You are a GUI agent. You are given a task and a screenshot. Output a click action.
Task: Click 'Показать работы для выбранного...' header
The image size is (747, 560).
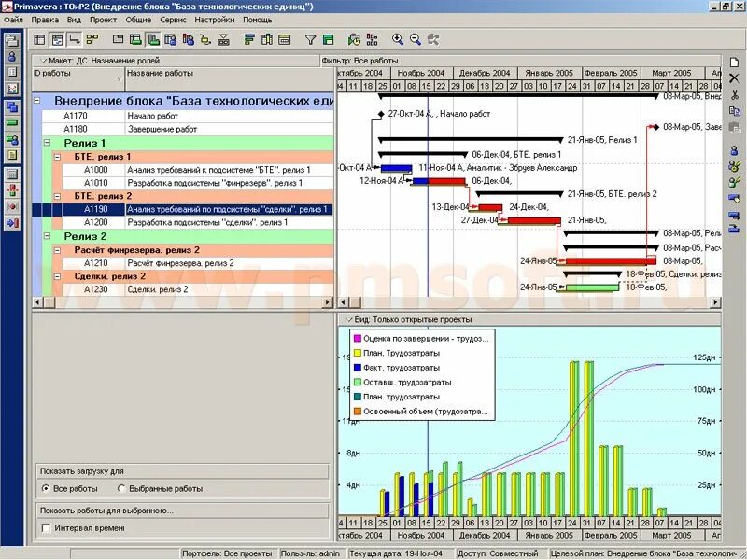tap(182, 511)
